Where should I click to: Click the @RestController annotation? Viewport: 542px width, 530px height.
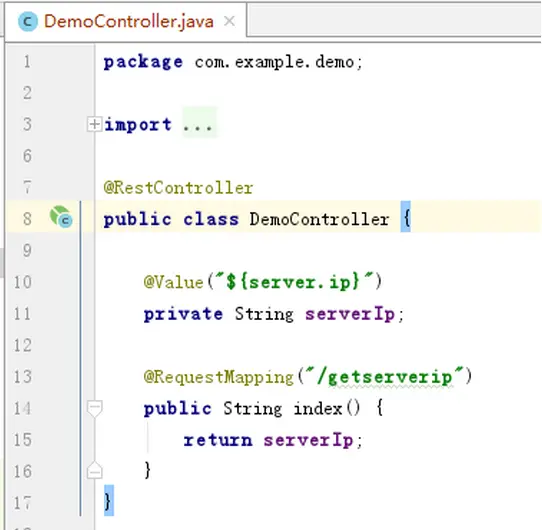[x=178, y=188]
